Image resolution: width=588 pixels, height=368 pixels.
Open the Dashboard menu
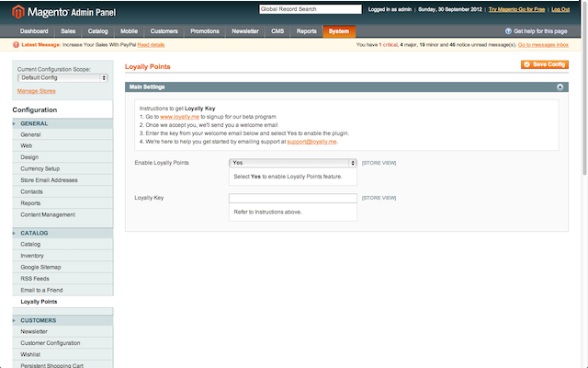click(34, 31)
